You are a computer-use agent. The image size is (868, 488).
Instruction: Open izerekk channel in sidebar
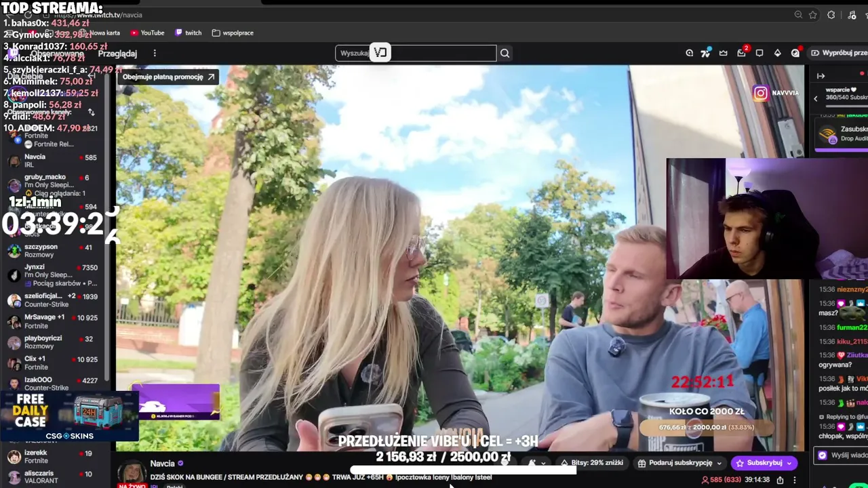pyautogui.click(x=54, y=457)
